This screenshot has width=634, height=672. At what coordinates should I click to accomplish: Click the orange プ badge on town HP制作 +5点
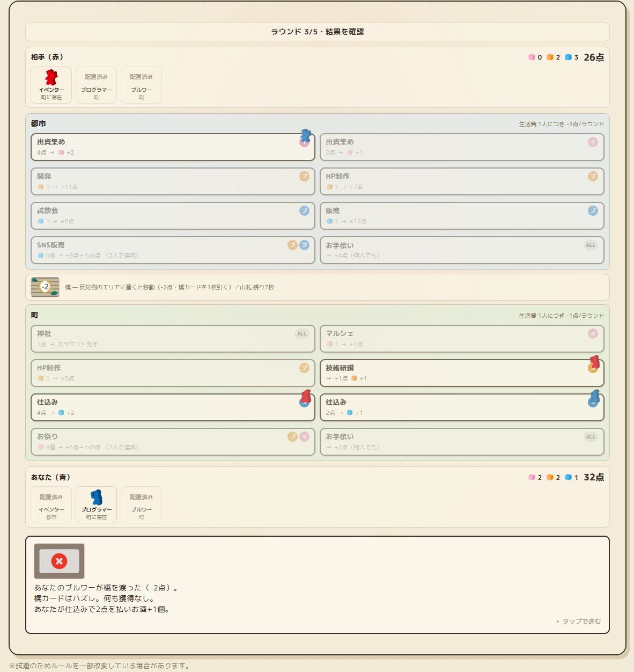click(304, 368)
